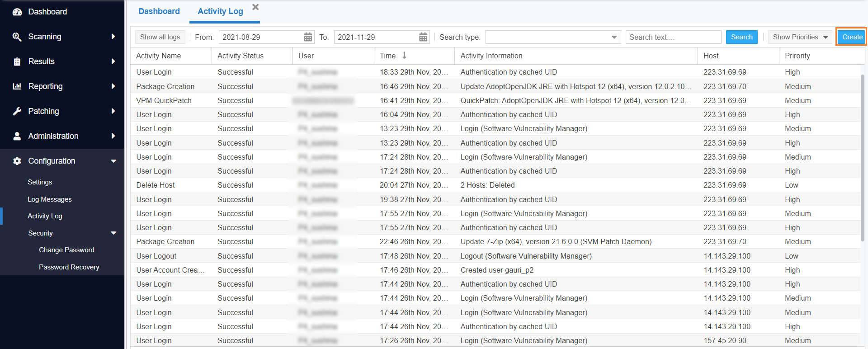Open Log Messages in sidebar
The height and width of the screenshot is (349, 868).
tap(50, 199)
